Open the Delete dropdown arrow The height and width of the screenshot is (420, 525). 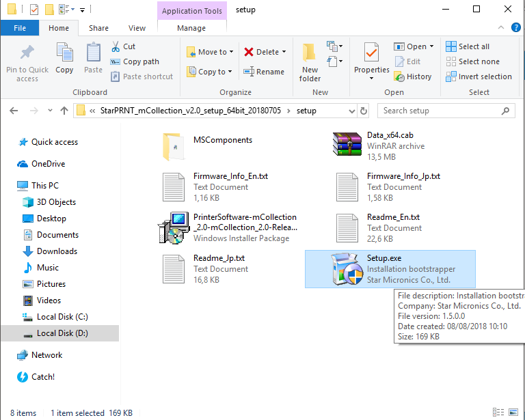pyautogui.click(x=284, y=52)
